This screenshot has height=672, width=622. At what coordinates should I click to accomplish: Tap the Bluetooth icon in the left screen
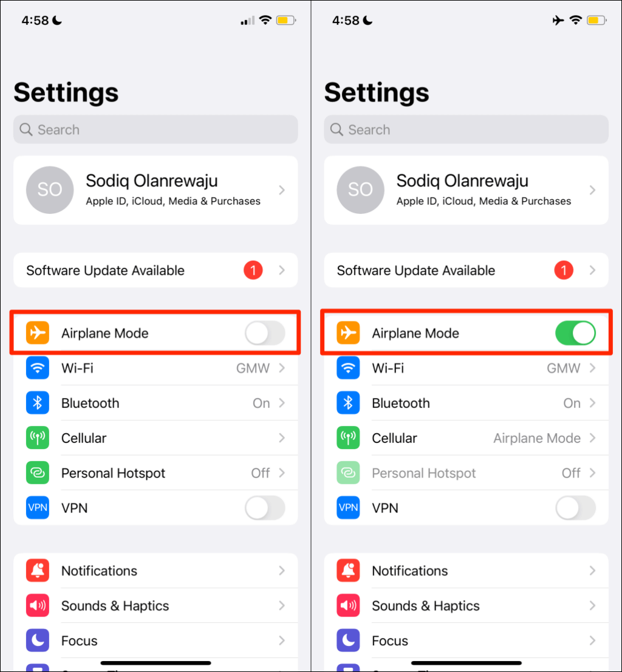38,403
